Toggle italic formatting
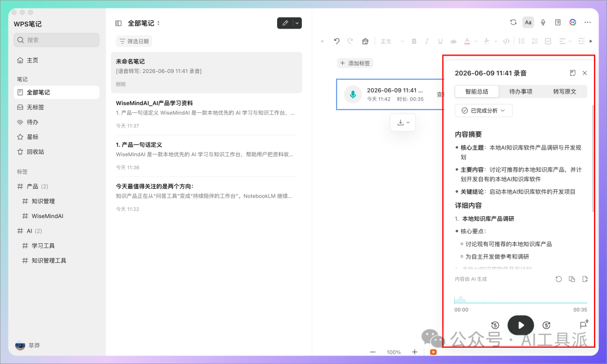Image resolution: width=607 pixels, height=364 pixels. coord(427,41)
